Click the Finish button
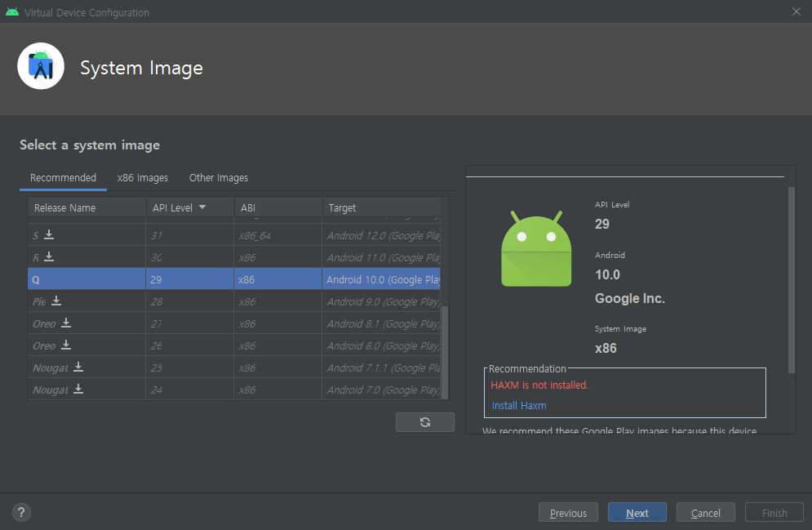This screenshot has height=530, width=812. click(774, 512)
